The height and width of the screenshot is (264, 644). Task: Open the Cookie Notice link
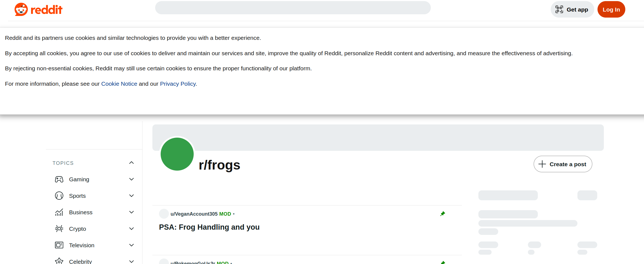119,84
